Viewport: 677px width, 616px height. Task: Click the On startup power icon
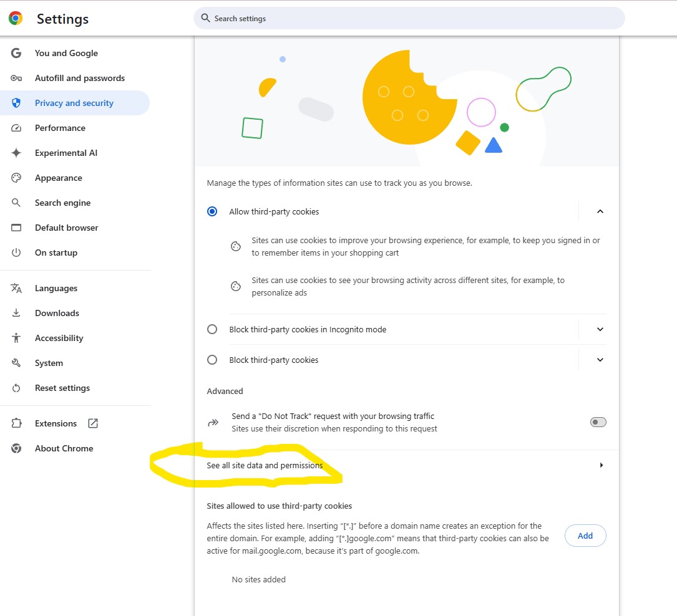(x=16, y=253)
